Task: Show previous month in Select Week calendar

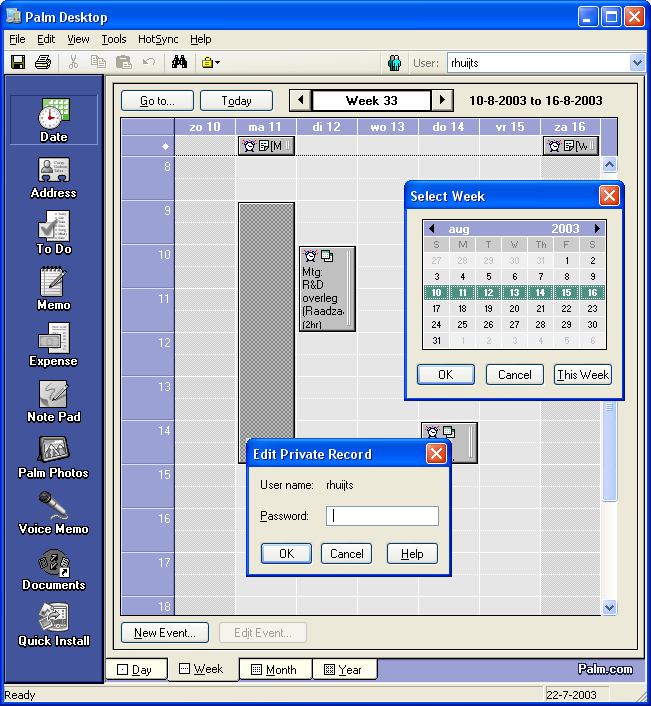Action: pos(432,229)
